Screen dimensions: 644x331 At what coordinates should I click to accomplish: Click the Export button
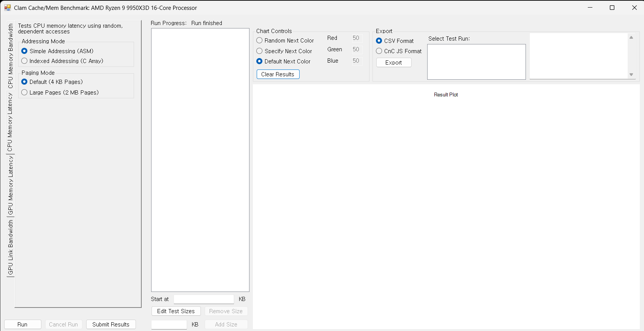pos(394,63)
